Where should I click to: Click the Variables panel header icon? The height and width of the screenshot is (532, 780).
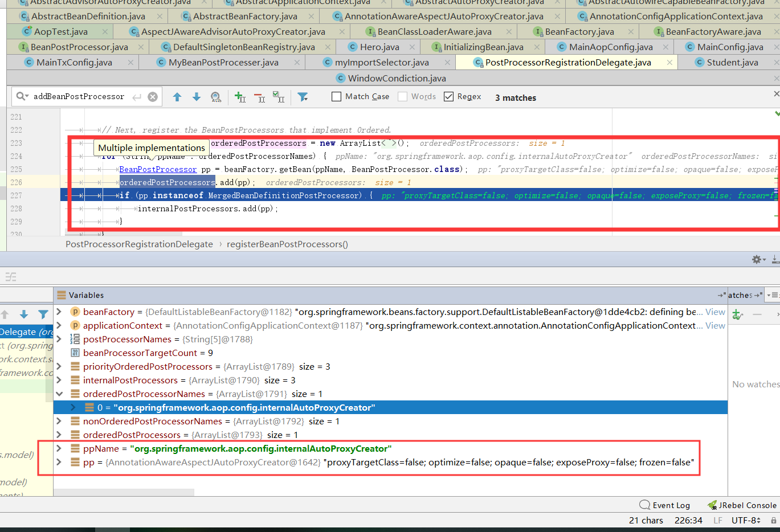click(62, 295)
